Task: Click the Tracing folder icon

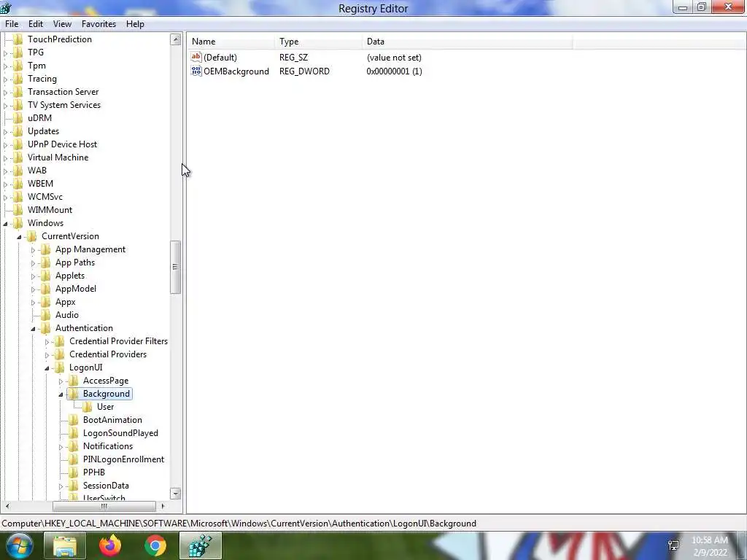Action: (18, 79)
